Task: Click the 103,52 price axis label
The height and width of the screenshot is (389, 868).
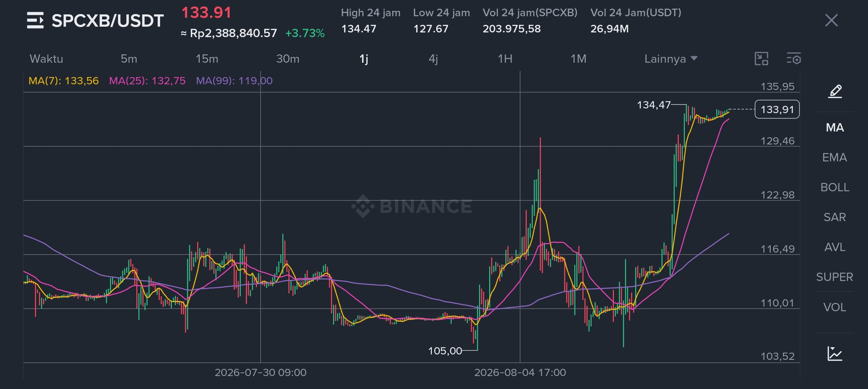Action: (x=778, y=356)
